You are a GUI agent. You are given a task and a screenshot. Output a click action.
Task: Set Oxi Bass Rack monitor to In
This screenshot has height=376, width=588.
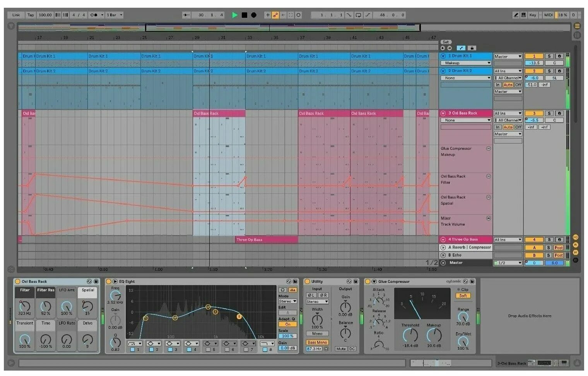tap(497, 127)
